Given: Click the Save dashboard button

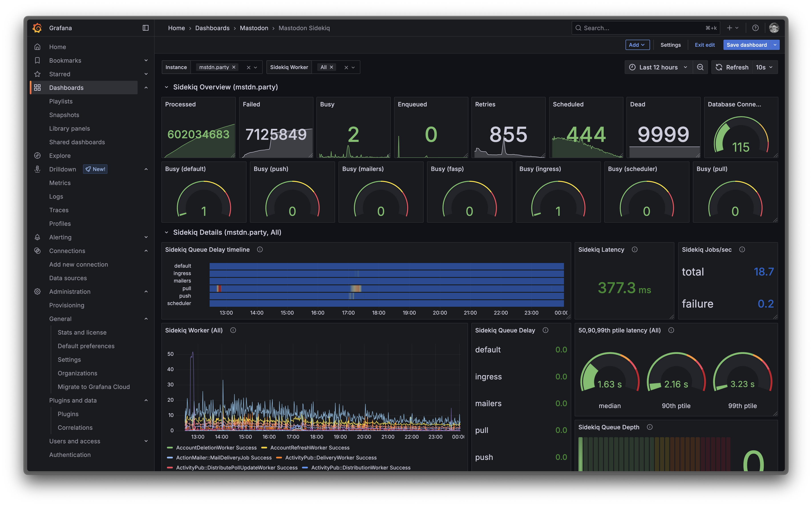Looking at the screenshot, I should click(746, 45).
